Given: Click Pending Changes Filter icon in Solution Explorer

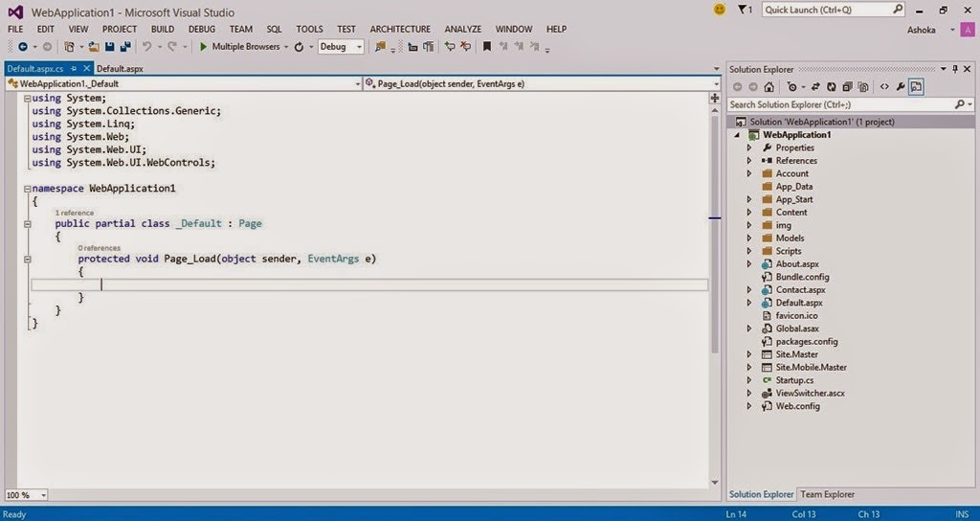Looking at the screenshot, I should click(x=791, y=87).
